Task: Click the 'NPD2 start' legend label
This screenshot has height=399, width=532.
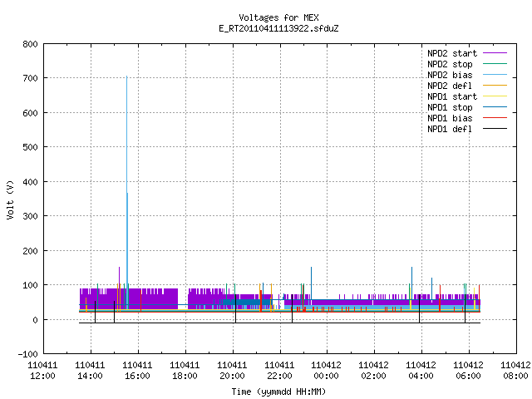Action: coord(452,53)
